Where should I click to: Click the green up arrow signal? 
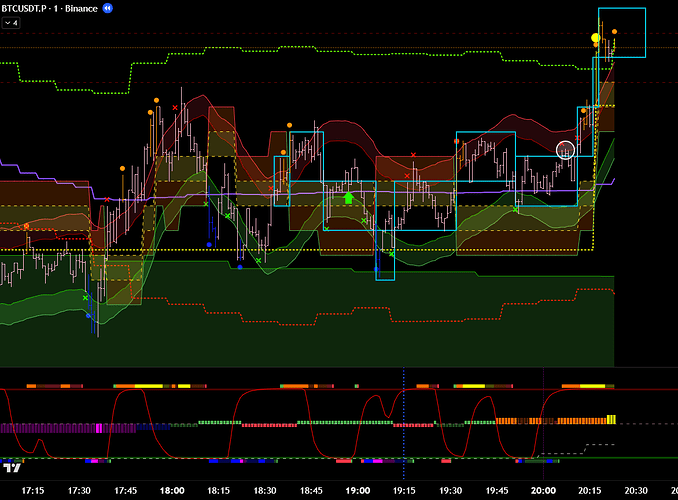(x=348, y=198)
